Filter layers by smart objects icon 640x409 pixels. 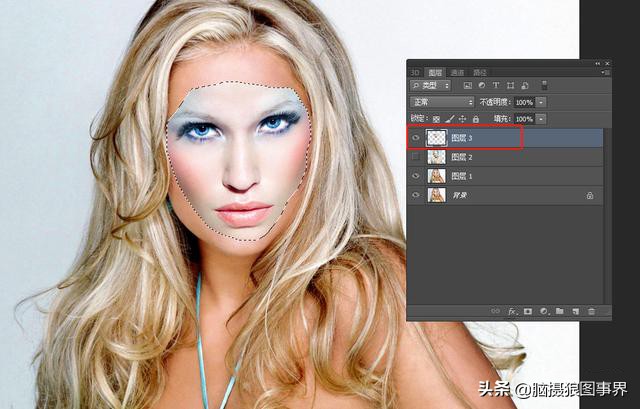click(525, 85)
